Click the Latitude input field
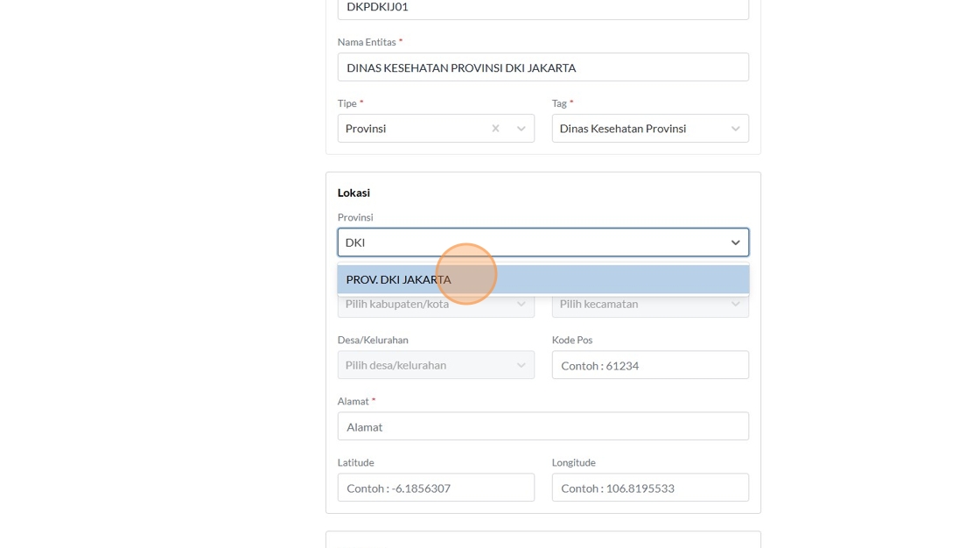 [x=436, y=488]
